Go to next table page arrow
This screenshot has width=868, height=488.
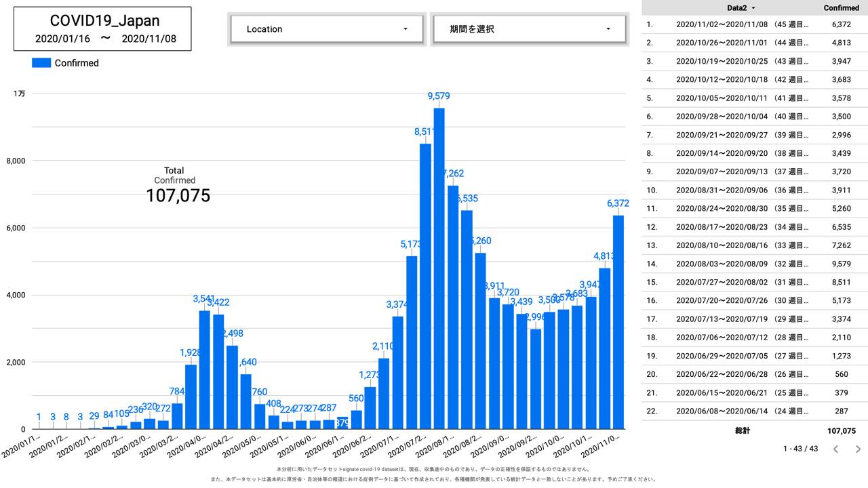tap(858, 449)
